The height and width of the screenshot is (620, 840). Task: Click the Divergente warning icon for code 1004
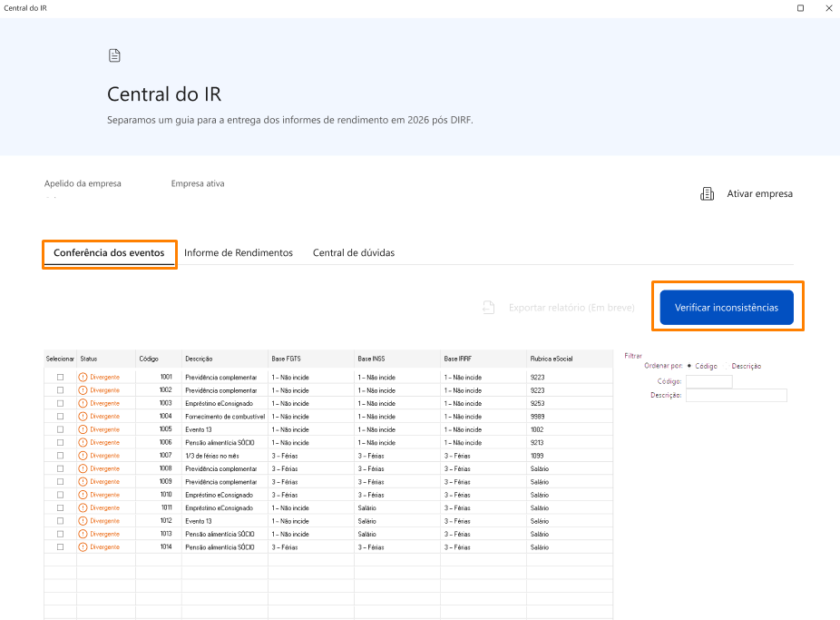point(83,417)
